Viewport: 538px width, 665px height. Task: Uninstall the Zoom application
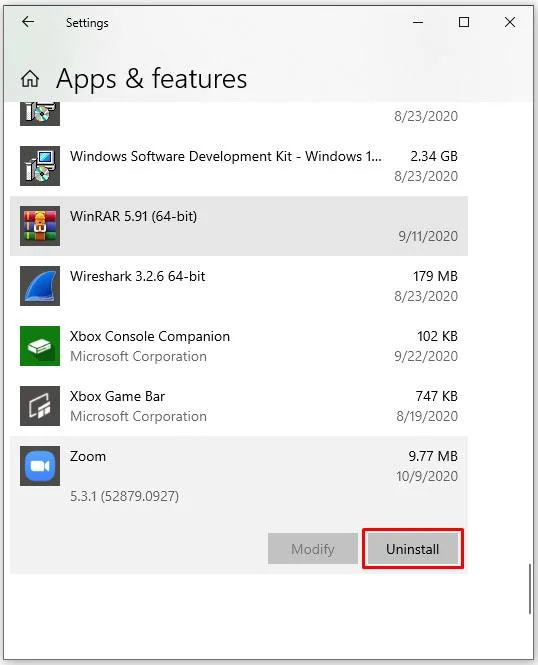[x=413, y=549]
